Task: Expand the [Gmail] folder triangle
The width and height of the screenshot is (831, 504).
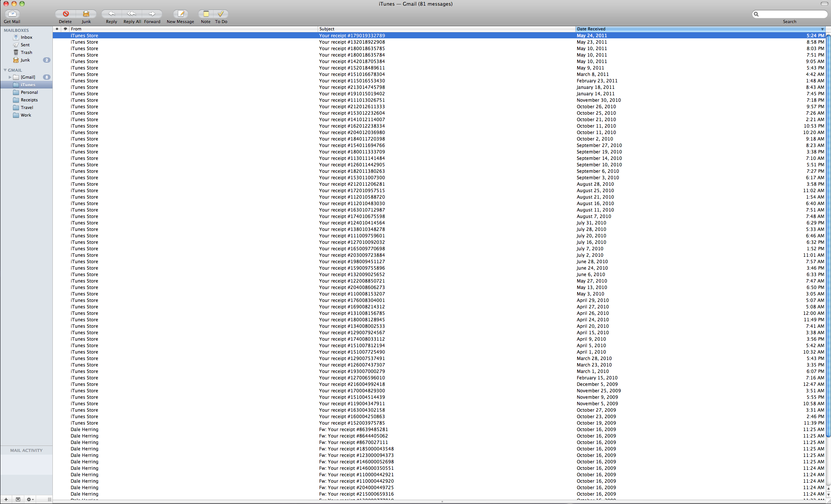Action: 10,77
